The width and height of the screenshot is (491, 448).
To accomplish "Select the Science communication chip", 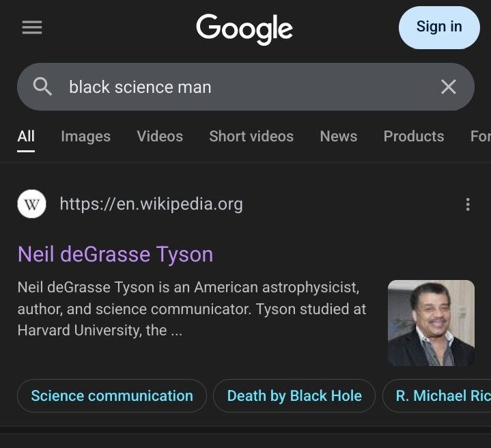I will click(112, 395).
